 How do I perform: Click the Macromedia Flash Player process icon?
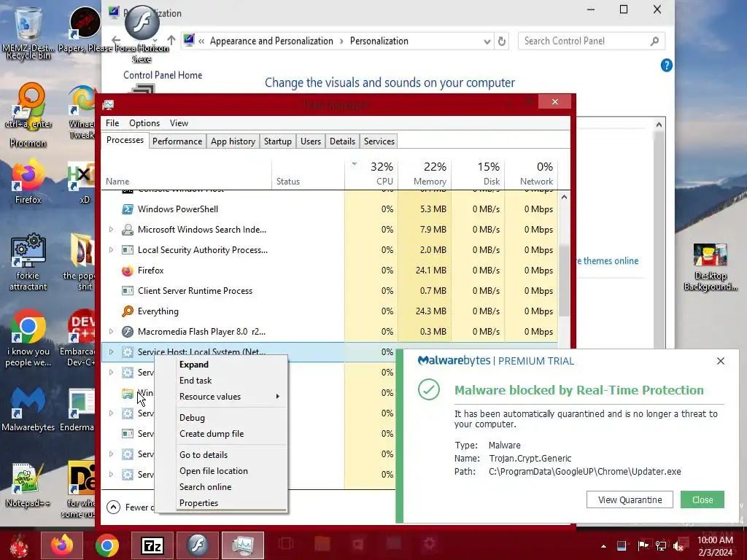coord(127,332)
